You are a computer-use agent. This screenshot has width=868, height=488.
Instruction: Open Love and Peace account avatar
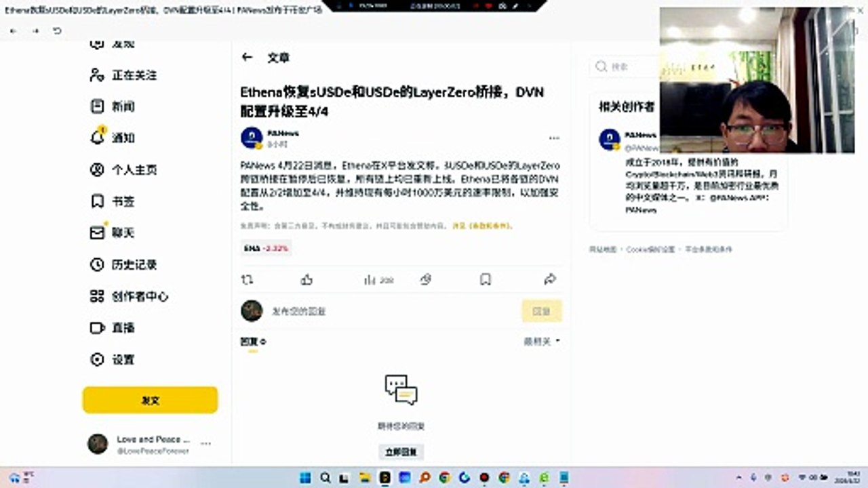(x=98, y=444)
